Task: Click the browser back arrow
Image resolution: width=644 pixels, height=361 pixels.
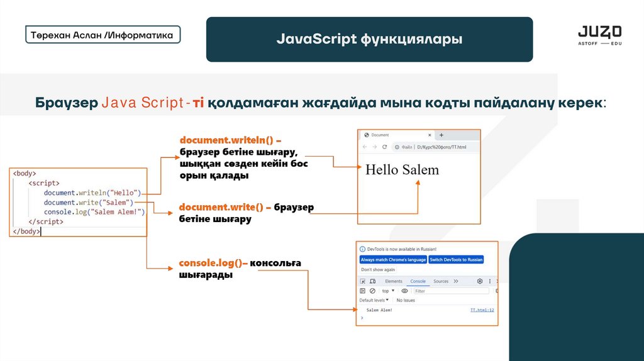Action: click(x=365, y=147)
